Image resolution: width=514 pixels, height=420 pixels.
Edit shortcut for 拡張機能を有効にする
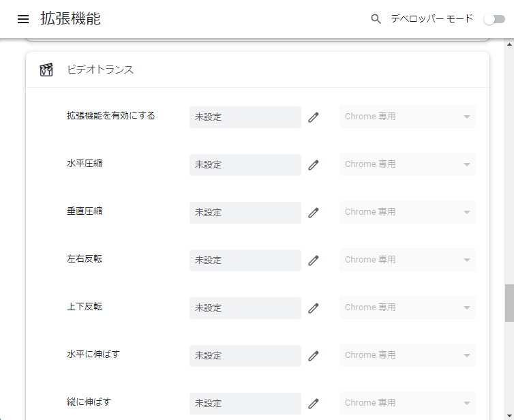pyautogui.click(x=314, y=117)
